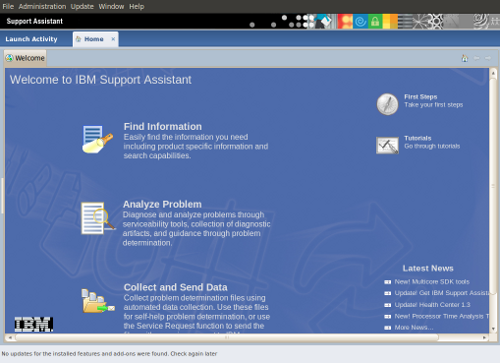Screen dimensions: 500x363
Task: Open the Tutorials link
Action: [x=418, y=138]
